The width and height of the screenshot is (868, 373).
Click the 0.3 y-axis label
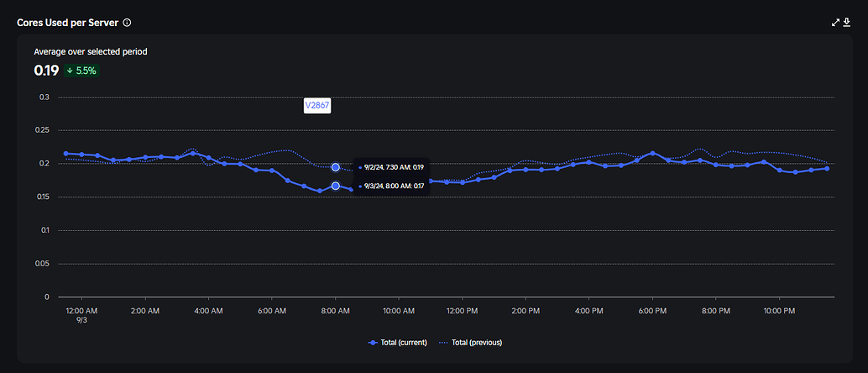44,97
